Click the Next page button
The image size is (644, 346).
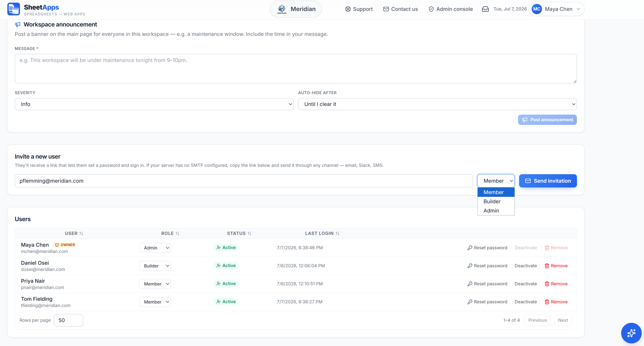(x=563, y=320)
